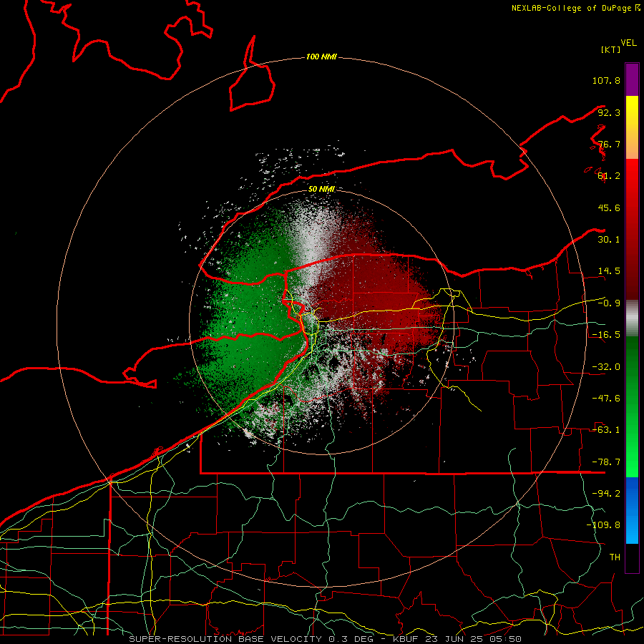
Task: Click the purple segment of the color bar
Action: click(632, 79)
